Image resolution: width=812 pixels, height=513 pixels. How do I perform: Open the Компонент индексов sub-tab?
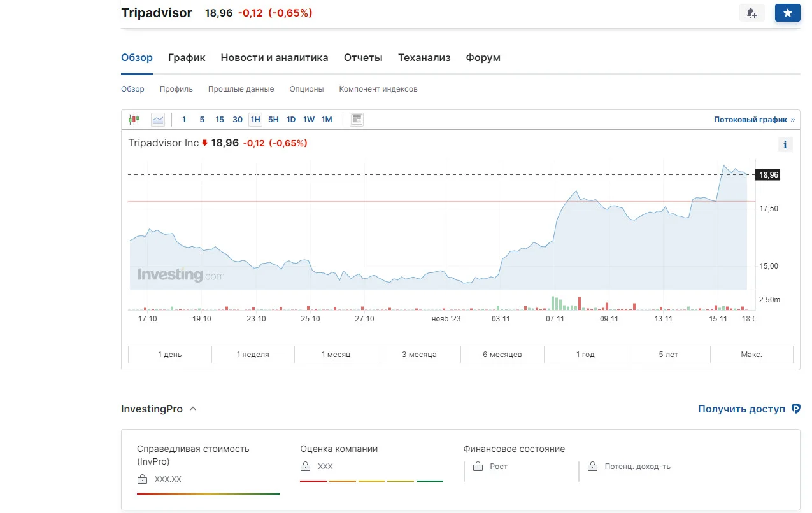tap(378, 89)
